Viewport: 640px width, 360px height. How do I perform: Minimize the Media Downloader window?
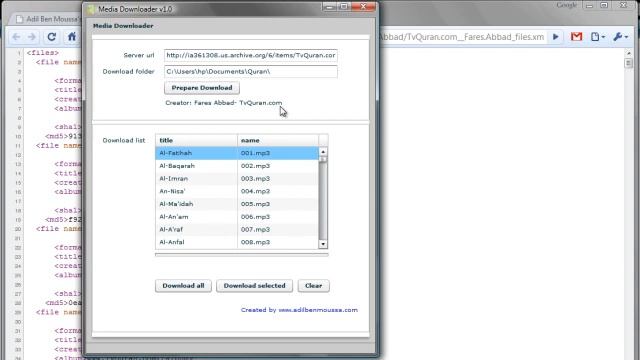click(x=329, y=7)
